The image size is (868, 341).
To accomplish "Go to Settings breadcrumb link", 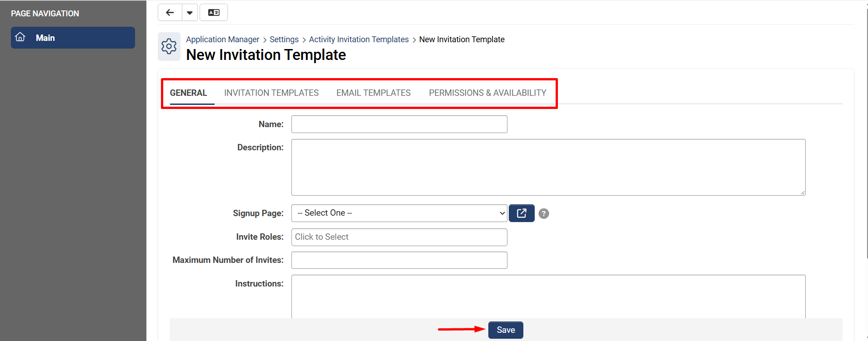I will pos(284,40).
